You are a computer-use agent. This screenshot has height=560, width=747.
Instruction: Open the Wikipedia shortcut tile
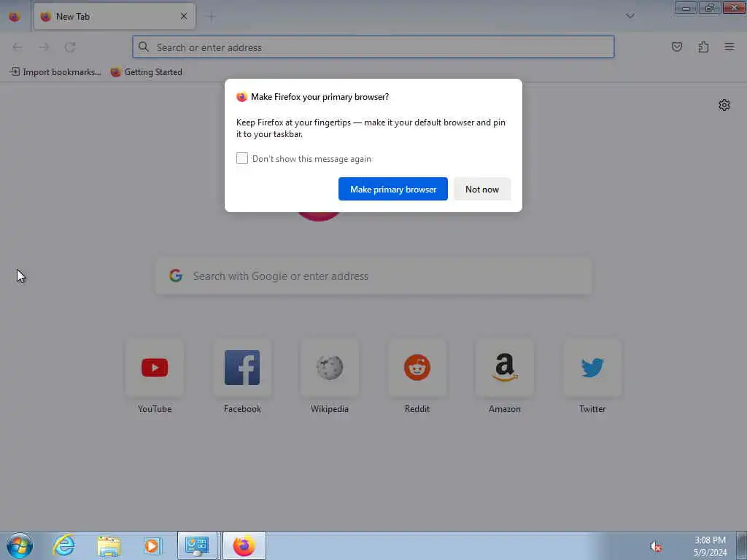pyautogui.click(x=330, y=367)
